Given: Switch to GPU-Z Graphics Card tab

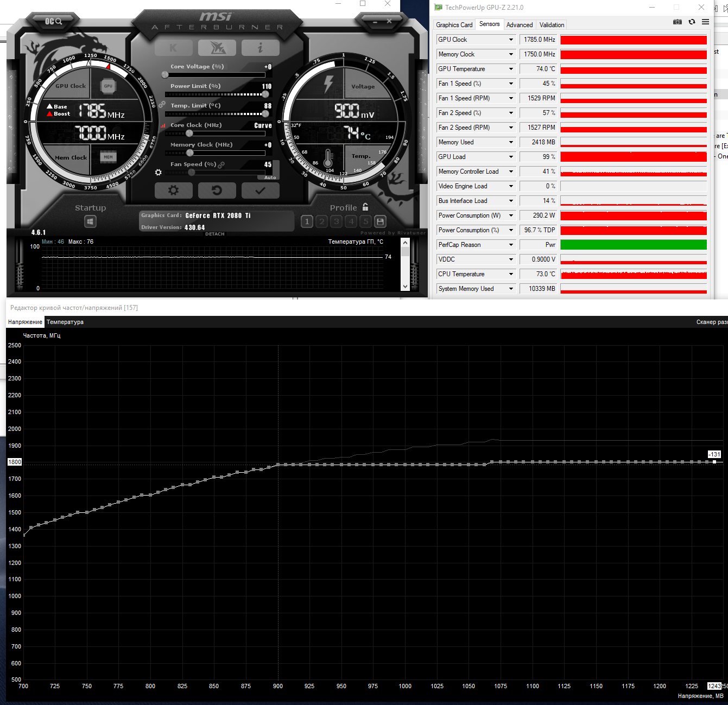Looking at the screenshot, I should pyautogui.click(x=454, y=25).
